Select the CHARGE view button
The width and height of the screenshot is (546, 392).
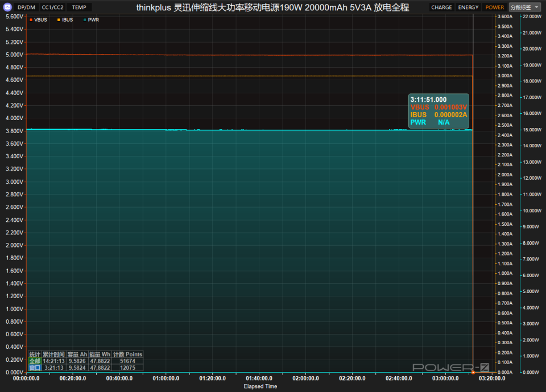pyautogui.click(x=441, y=7)
